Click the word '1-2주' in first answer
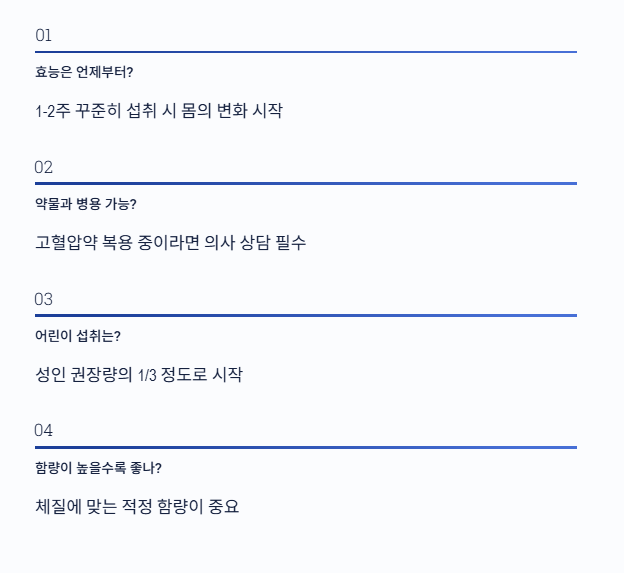This screenshot has height=573, width=624. pyautogui.click(x=53, y=111)
